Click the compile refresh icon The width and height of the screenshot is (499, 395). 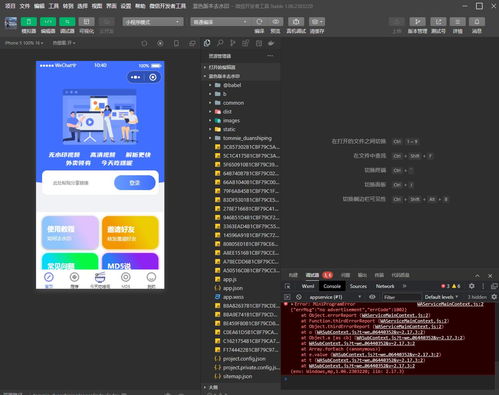tap(259, 22)
